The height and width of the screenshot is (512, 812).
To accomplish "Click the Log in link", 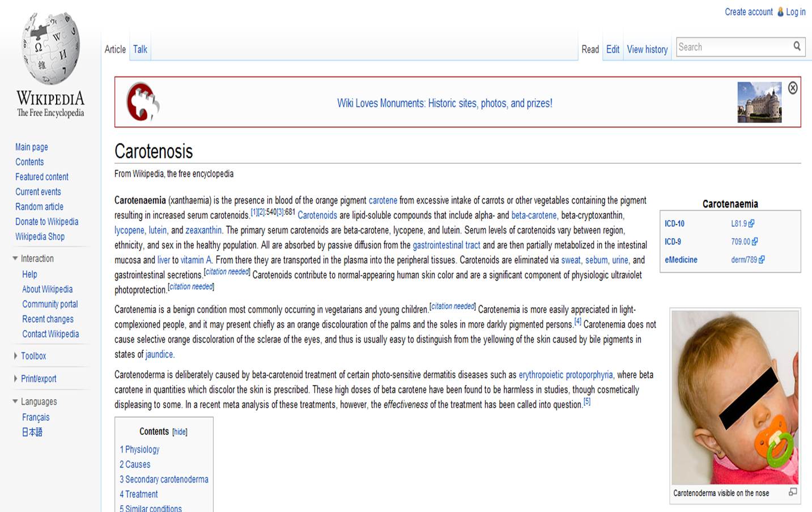I will coord(796,12).
